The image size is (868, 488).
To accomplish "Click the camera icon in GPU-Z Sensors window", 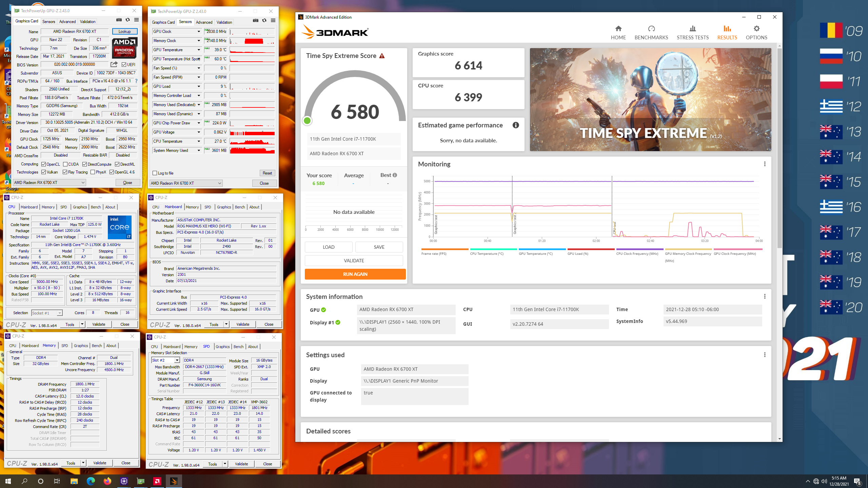I will coord(256,21).
